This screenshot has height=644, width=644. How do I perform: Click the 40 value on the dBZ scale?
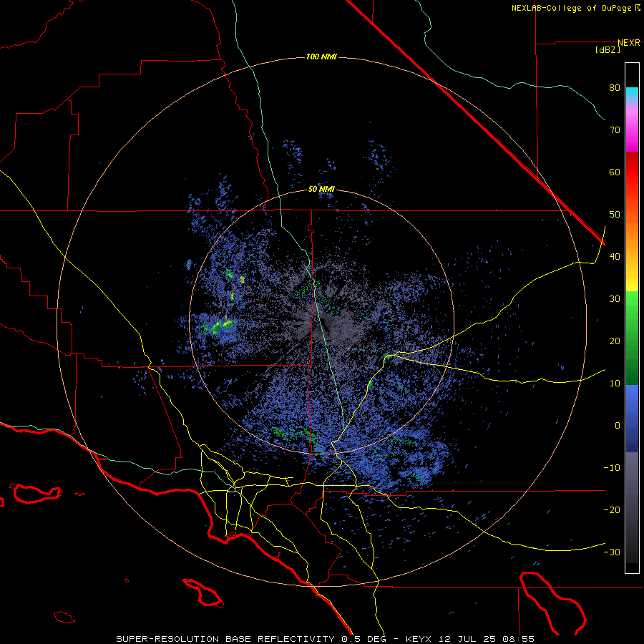pos(615,257)
